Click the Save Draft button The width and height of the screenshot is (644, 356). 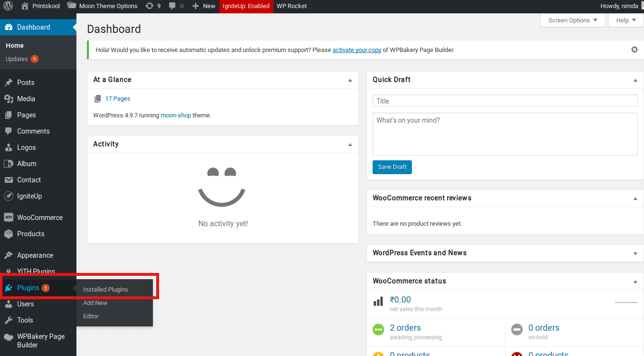point(392,167)
